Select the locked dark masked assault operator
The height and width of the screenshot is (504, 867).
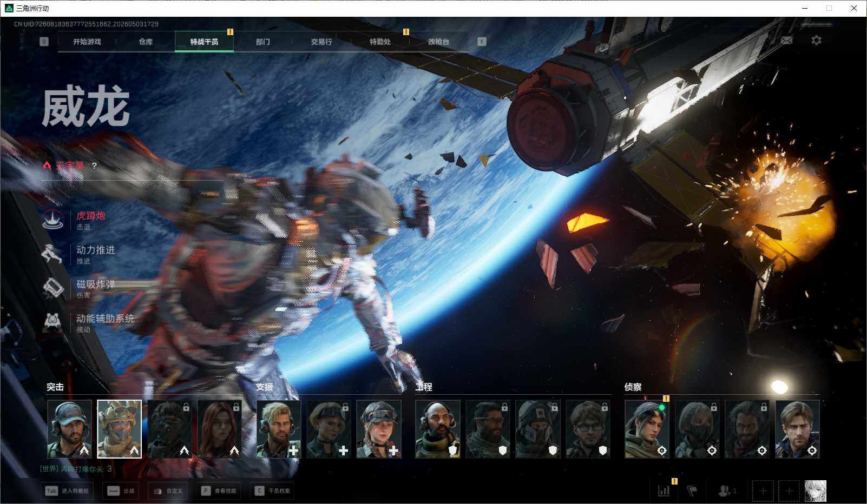pyautogui.click(x=169, y=429)
